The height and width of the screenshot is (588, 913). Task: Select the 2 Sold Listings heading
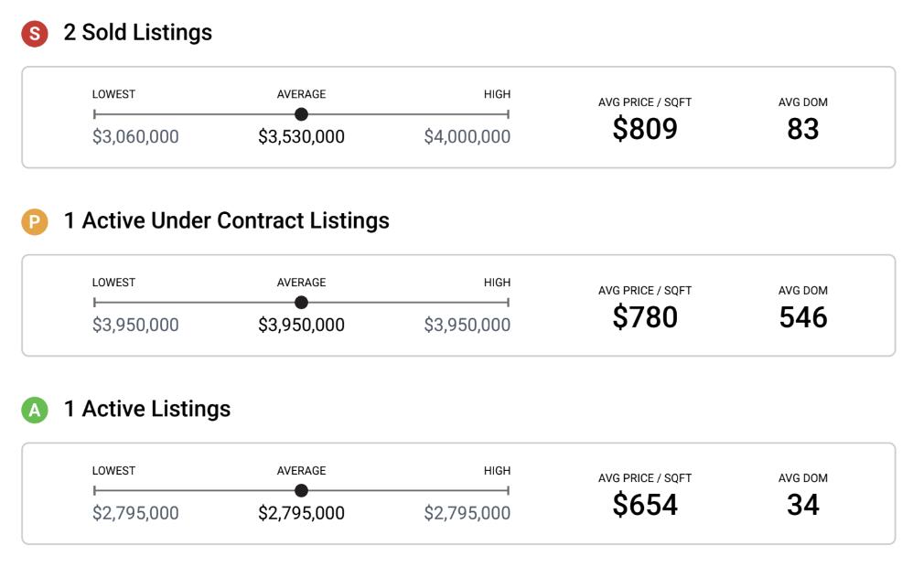tap(137, 33)
